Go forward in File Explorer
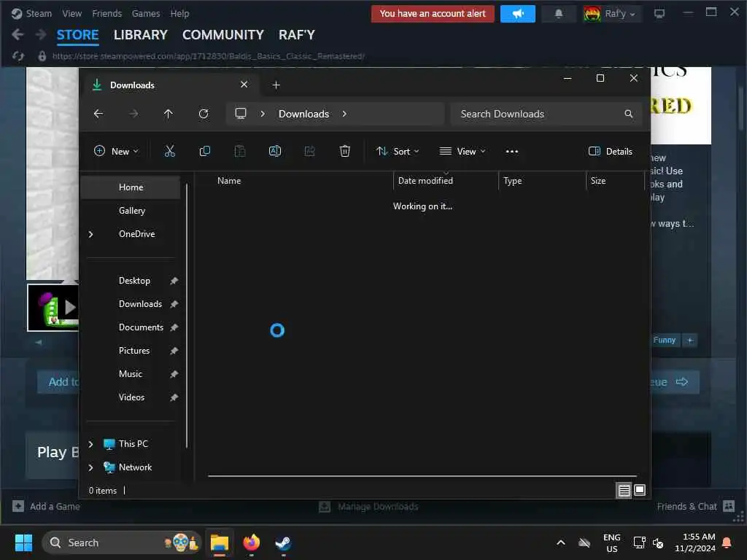Screen dimensions: 747x560 pyautogui.click(x=133, y=114)
